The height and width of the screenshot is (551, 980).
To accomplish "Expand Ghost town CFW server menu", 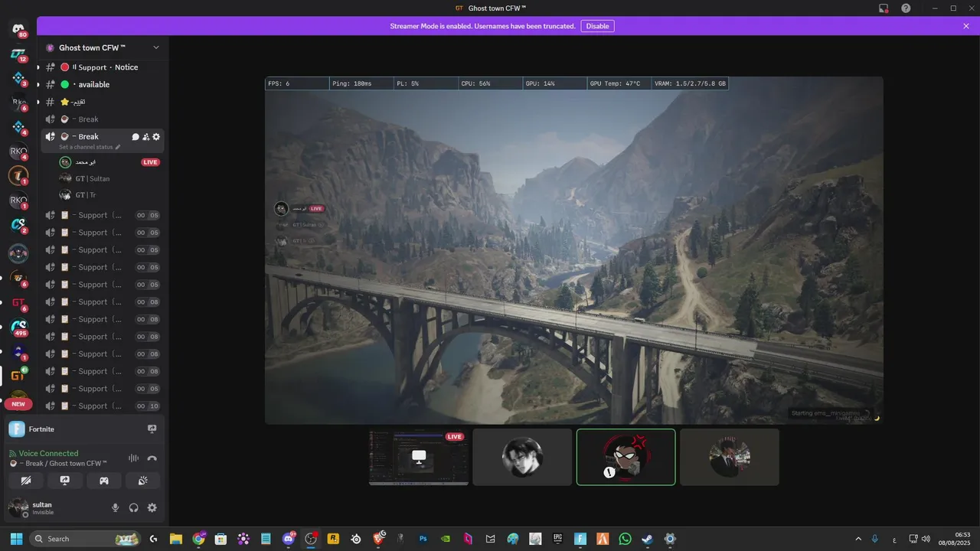I will pyautogui.click(x=156, y=47).
